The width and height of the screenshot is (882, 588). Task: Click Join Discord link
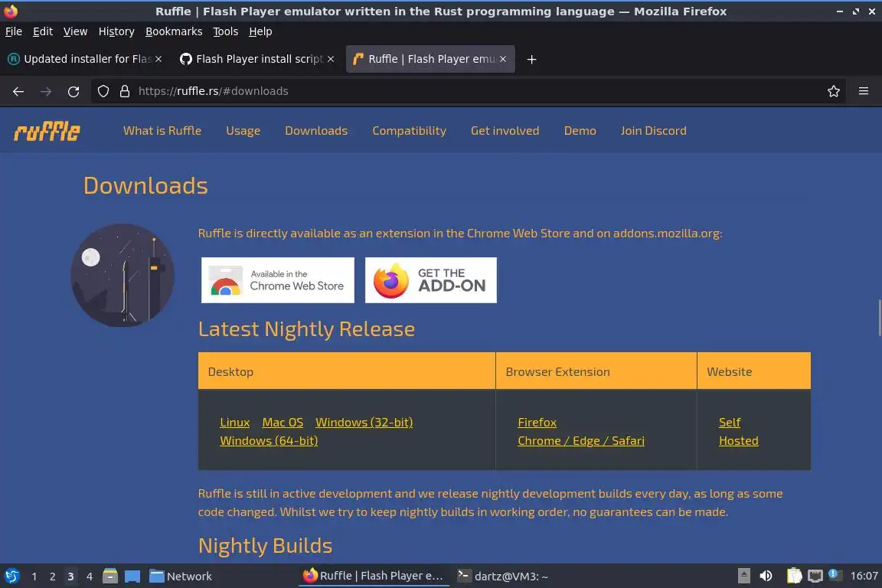pyautogui.click(x=654, y=131)
